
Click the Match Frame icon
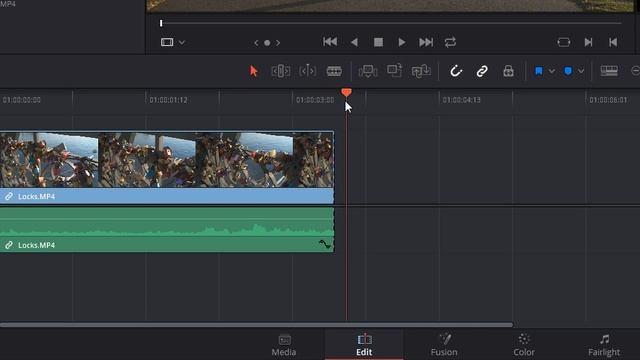coord(564,42)
